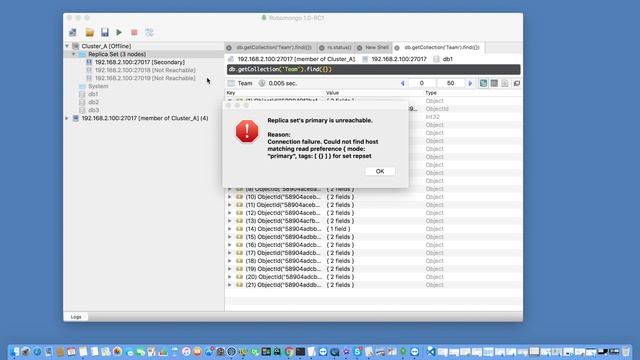The image size is (640, 360).
Task: Collapse the Cluster_A [Offline] connection
Action: click(x=67, y=46)
